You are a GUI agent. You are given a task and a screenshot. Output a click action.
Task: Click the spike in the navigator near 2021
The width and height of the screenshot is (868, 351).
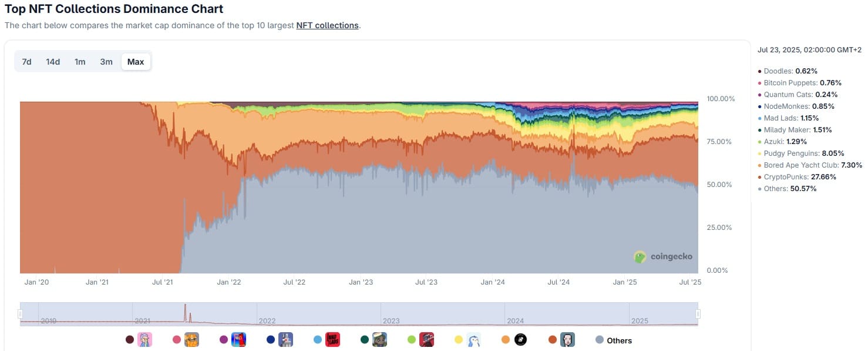coord(185,313)
